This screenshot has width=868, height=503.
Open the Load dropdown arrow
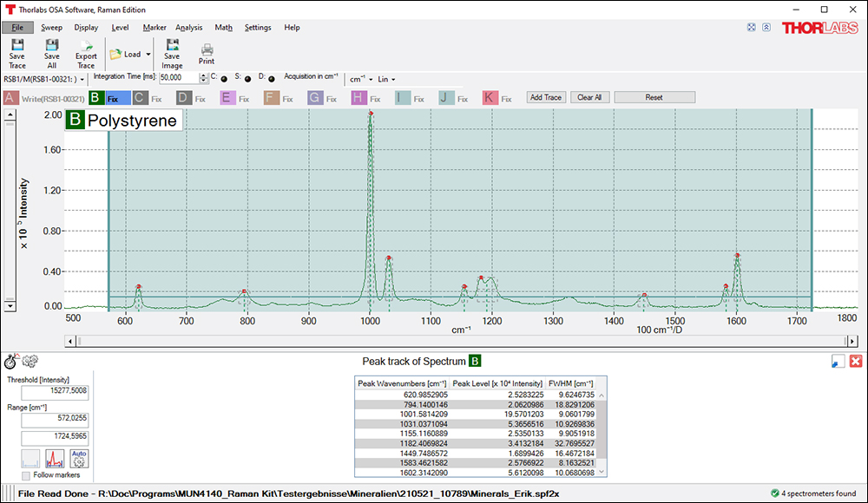coord(147,54)
